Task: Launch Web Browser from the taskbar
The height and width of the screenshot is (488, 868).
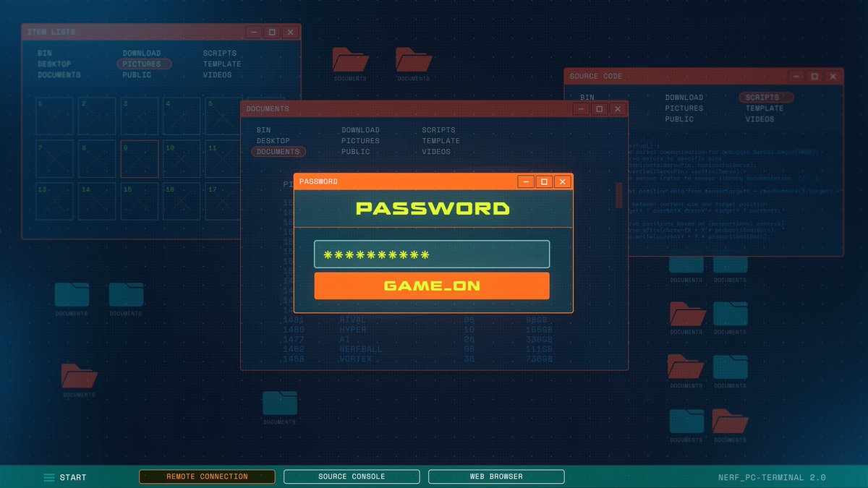Action: (x=496, y=476)
